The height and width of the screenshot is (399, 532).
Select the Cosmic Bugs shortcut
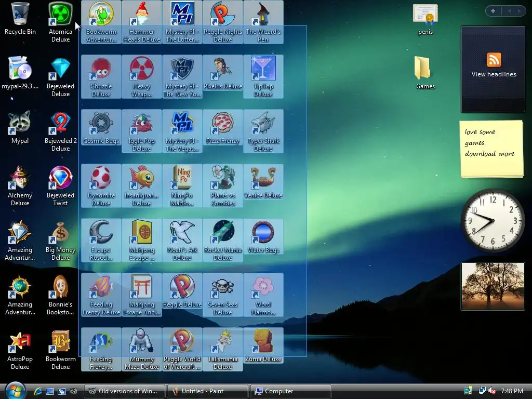(101, 128)
